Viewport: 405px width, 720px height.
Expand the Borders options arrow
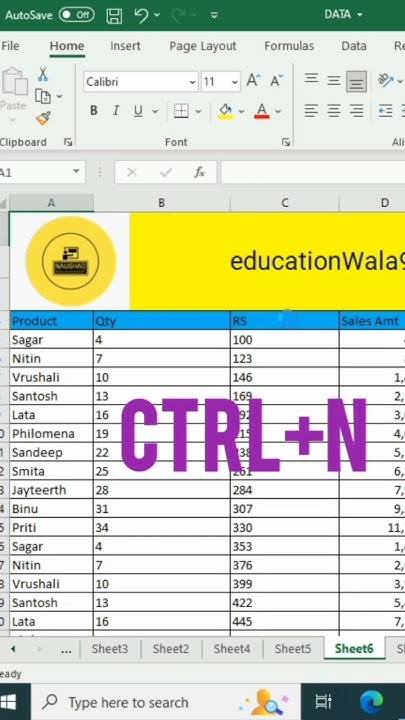click(x=198, y=111)
